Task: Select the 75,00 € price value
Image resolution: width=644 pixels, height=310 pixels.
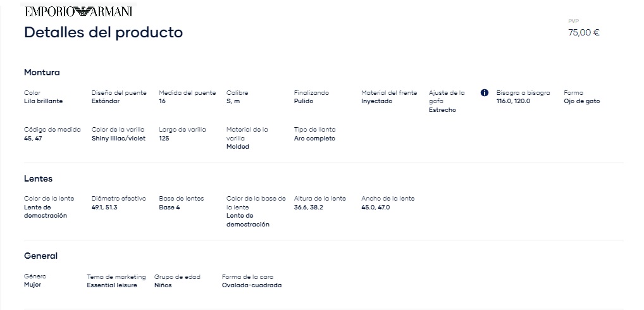Action: [x=584, y=33]
